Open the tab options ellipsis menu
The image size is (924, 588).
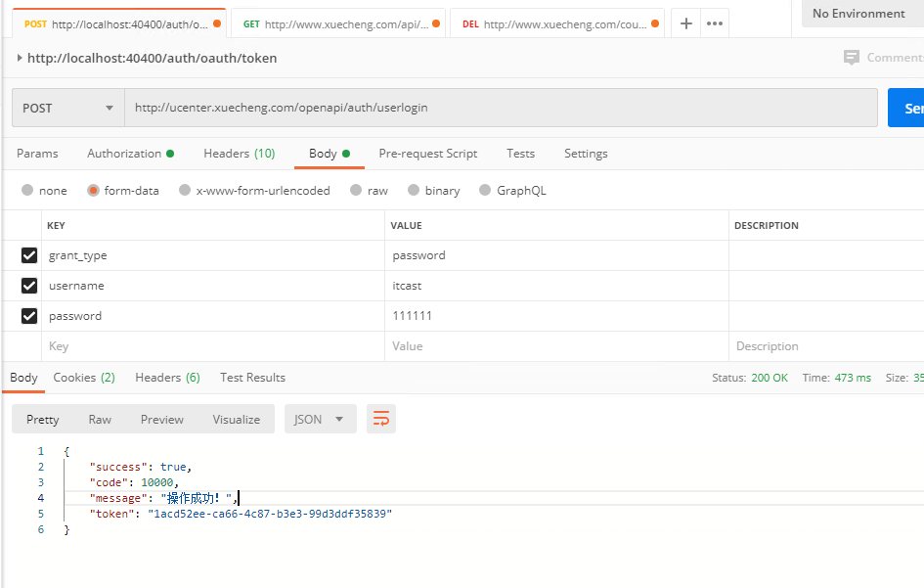[715, 23]
